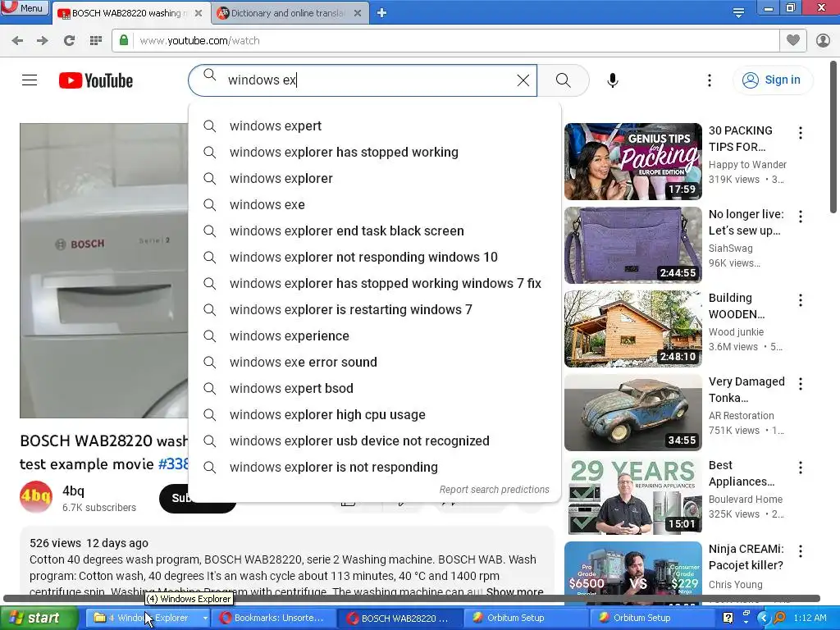Open more options for Let's sew up video

click(x=801, y=217)
